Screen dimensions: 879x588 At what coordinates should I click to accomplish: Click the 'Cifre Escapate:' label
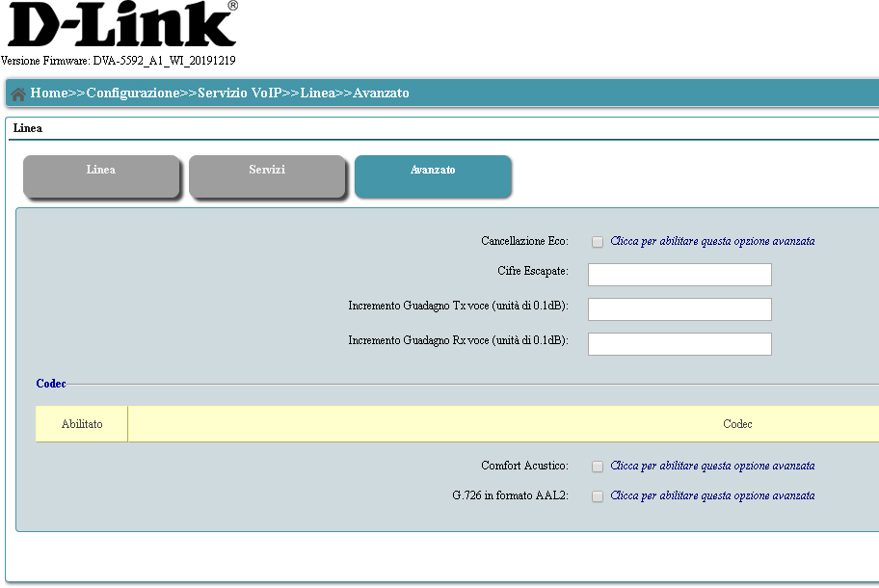tap(533, 271)
